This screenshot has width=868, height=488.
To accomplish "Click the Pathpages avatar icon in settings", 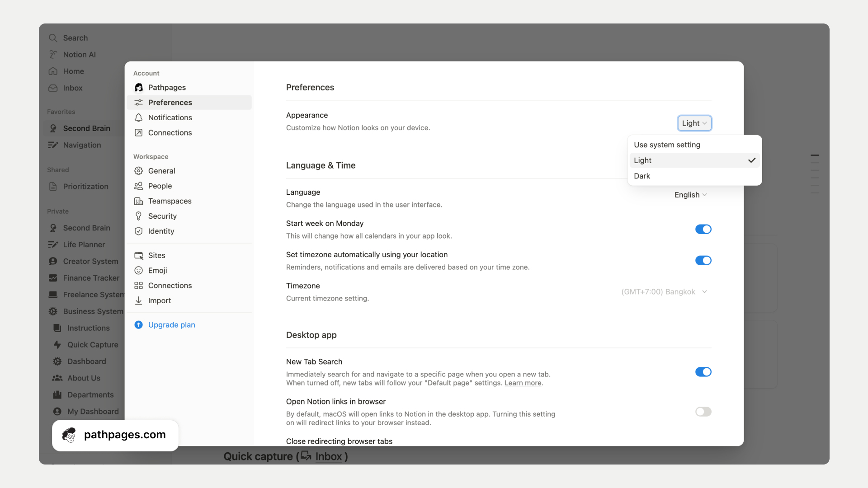I will point(139,87).
